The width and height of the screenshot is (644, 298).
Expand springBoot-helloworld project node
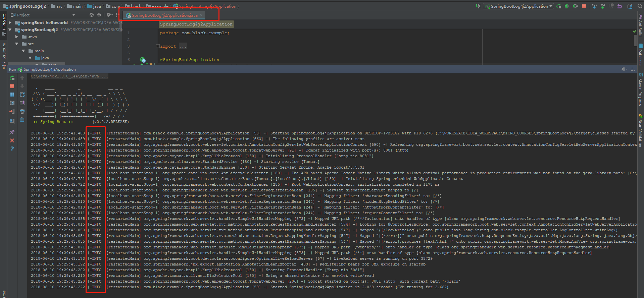point(10,22)
